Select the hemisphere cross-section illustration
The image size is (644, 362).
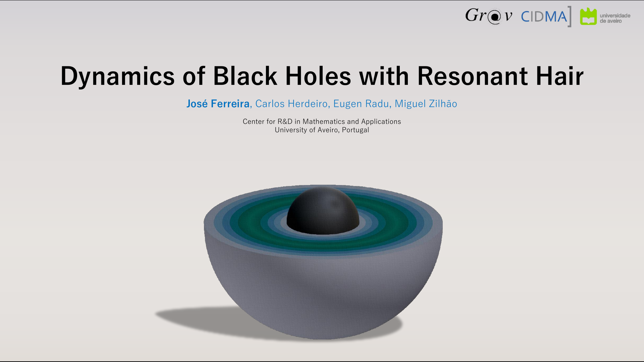click(x=322, y=265)
